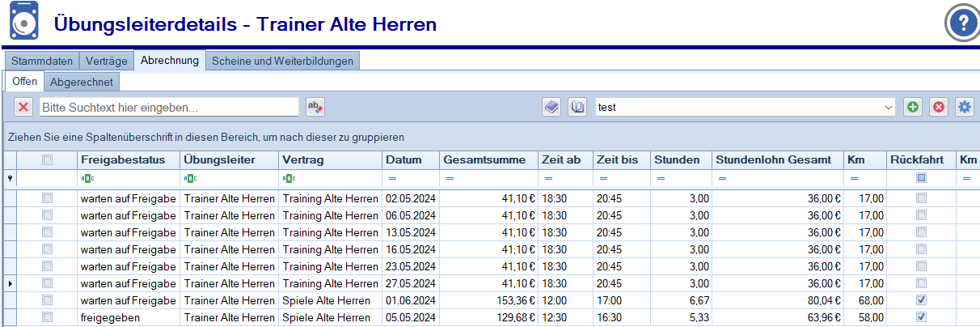
Task: Click the 68,00 Km cell
Action: click(x=866, y=300)
